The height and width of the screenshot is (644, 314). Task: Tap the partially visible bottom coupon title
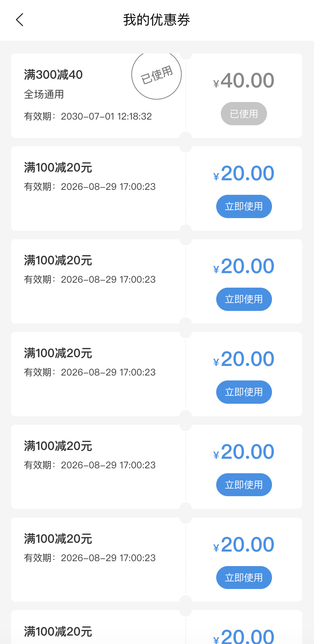click(x=58, y=632)
